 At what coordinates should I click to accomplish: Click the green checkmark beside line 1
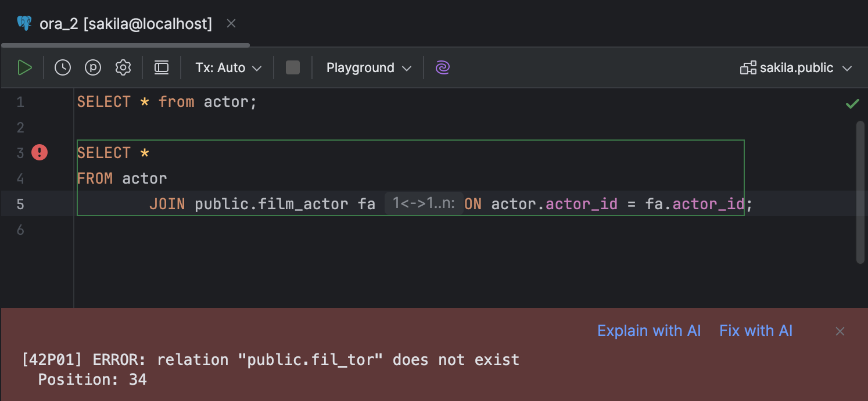point(852,103)
